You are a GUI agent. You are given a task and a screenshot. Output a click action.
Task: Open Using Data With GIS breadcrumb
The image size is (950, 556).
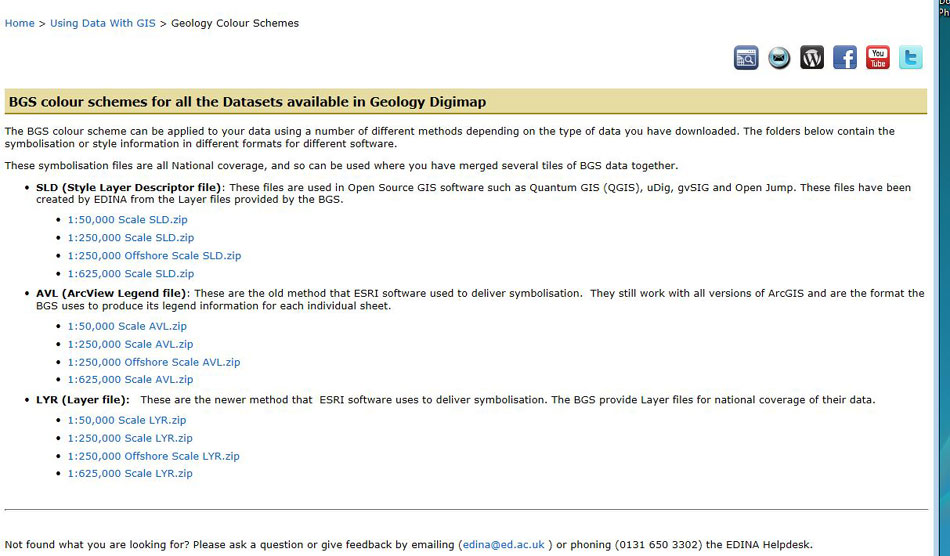[102, 23]
